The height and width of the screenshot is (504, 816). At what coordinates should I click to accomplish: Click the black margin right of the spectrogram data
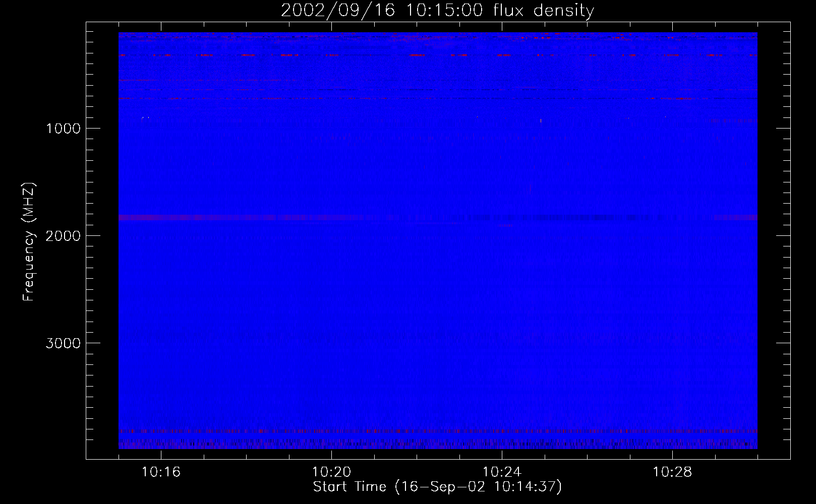click(x=773, y=242)
